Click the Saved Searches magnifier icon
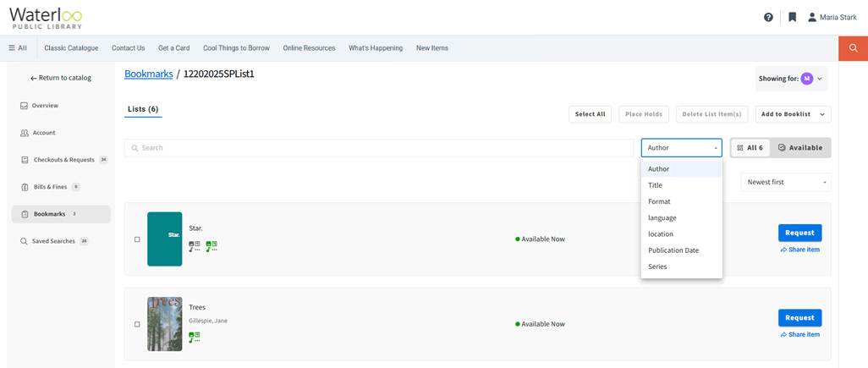The width and height of the screenshot is (868, 368). (x=24, y=241)
